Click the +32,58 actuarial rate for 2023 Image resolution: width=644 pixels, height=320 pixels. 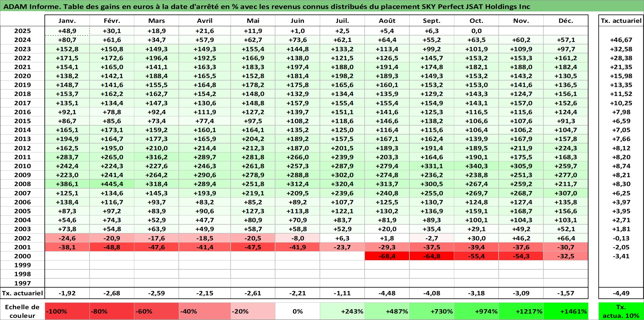[x=621, y=49]
